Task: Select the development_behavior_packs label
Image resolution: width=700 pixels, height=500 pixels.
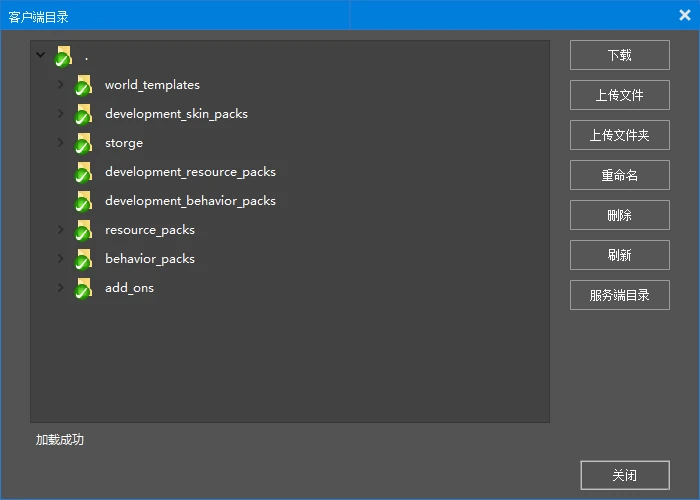Action: click(190, 201)
